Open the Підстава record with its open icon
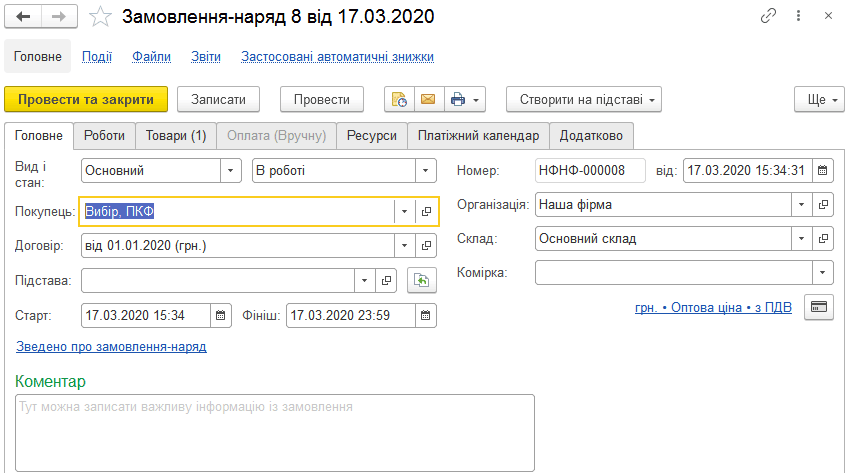This screenshot has width=848, height=473. click(x=386, y=281)
